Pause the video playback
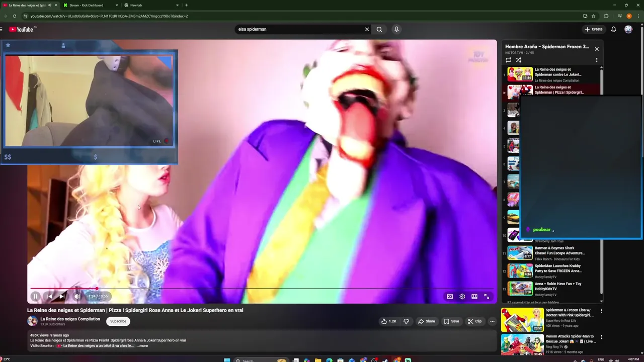The width and height of the screenshot is (644, 362). click(35, 296)
